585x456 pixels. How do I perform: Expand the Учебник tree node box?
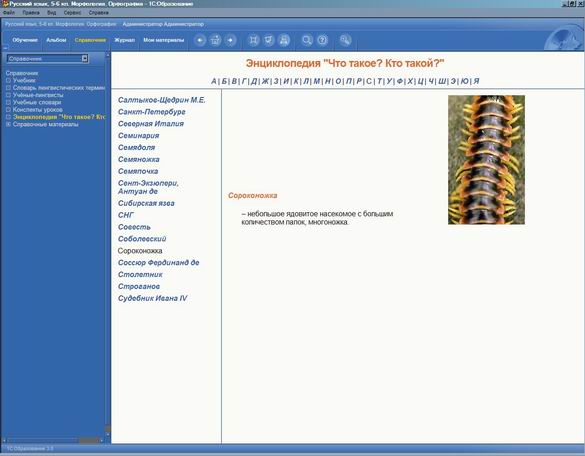[x=8, y=80]
